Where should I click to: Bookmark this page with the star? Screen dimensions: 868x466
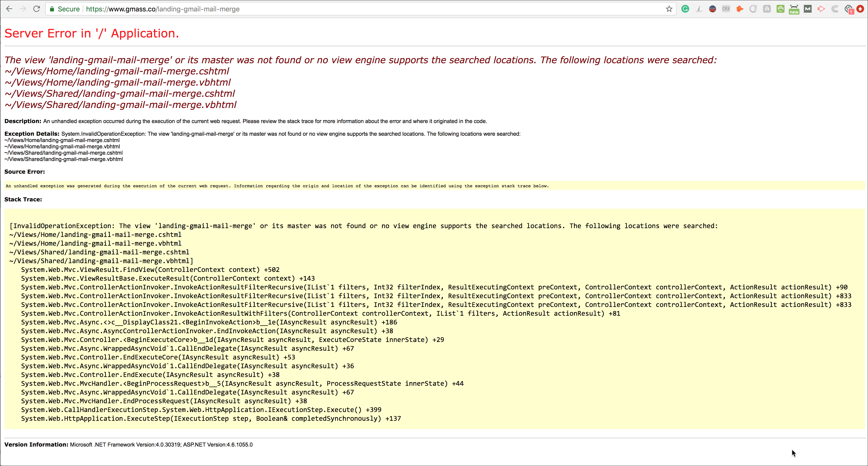pos(669,9)
